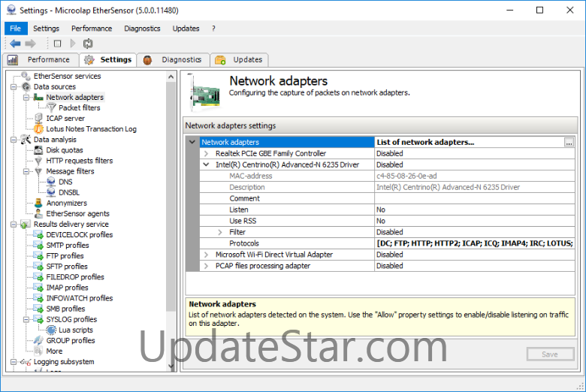Screen dimensions: 586x392
Task: Click the ICAP server icon
Action: 38,119
